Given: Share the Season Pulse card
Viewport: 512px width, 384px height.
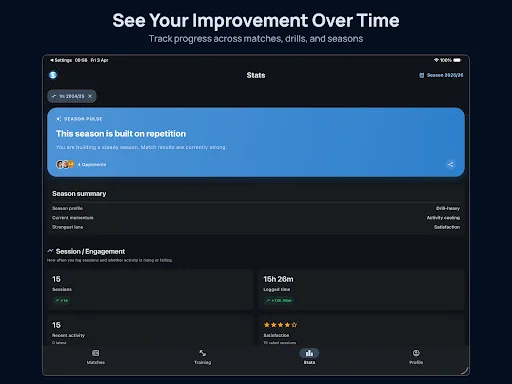Looking at the screenshot, I should click(x=451, y=164).
